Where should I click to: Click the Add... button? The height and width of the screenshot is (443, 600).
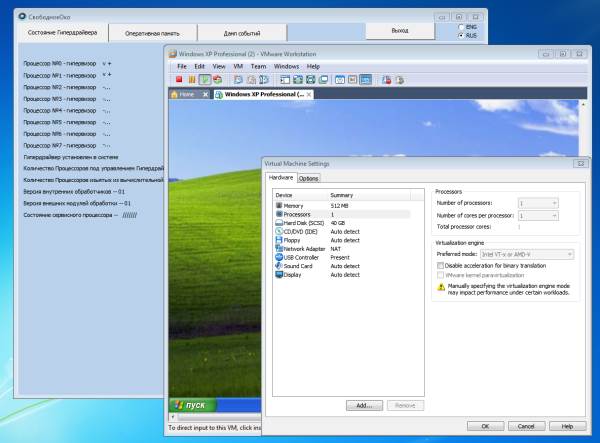pyautogui.click(x=364, y=406)
